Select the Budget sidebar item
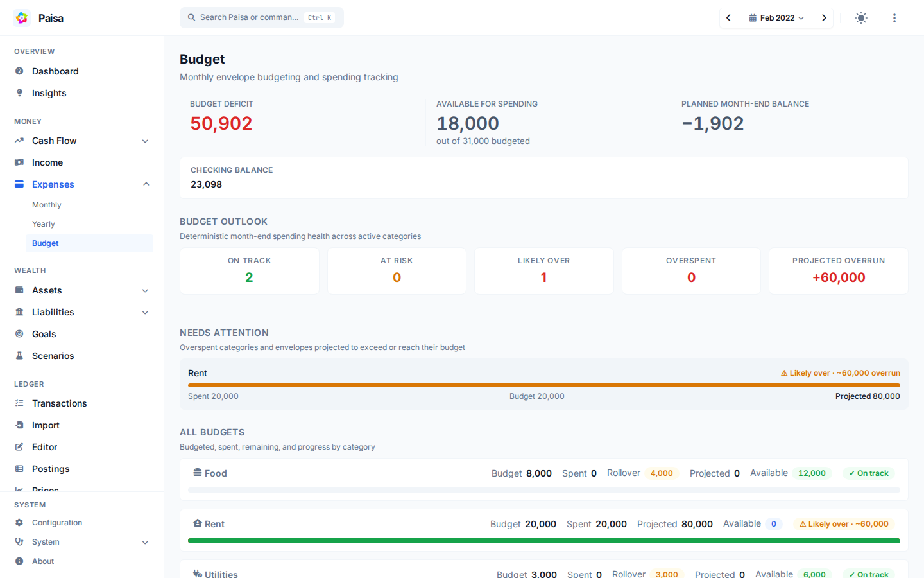This screenshot has width=924, height=578. (89, 243)
